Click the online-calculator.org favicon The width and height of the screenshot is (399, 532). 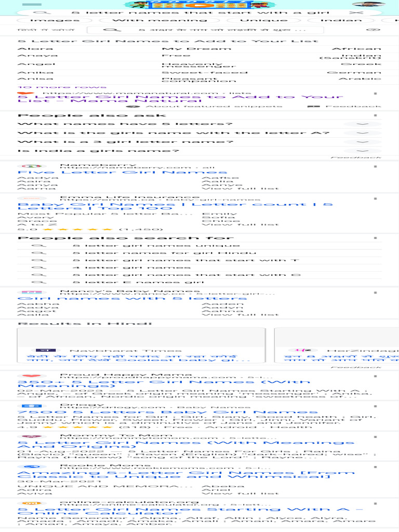click(x=32, y=503)
